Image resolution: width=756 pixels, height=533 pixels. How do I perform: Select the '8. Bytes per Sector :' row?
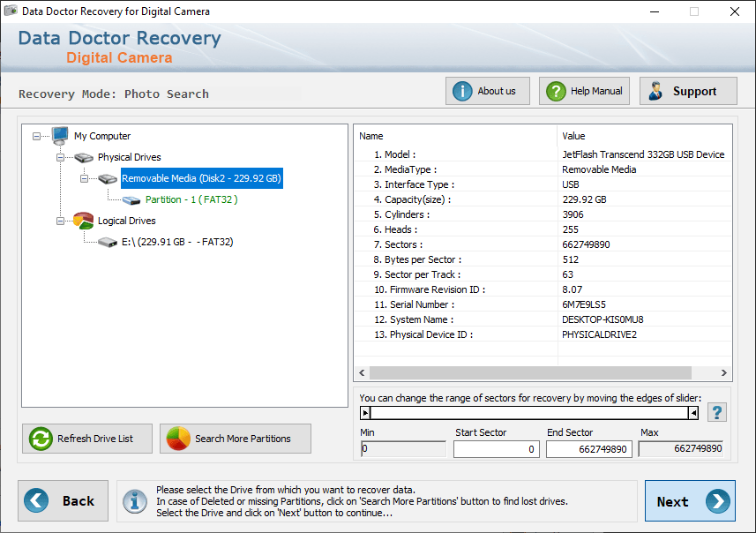coord(543,259)
